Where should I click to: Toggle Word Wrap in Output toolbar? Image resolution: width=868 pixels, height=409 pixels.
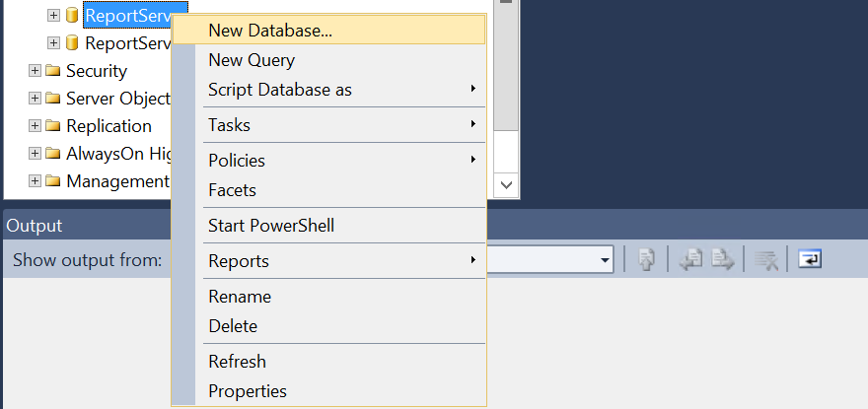point(810,259)
